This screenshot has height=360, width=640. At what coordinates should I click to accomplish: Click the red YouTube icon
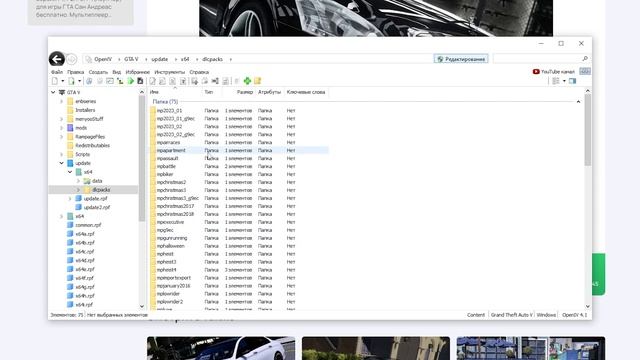[536, 71]
